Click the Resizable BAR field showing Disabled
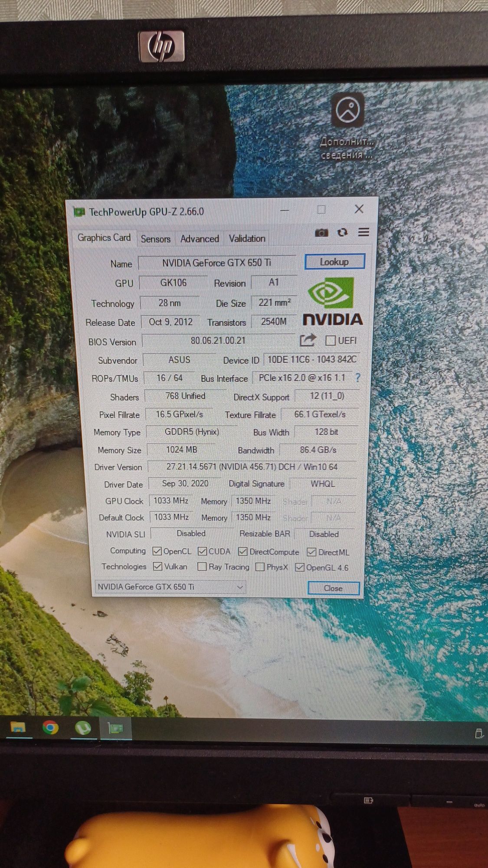 tap(324, 534)
